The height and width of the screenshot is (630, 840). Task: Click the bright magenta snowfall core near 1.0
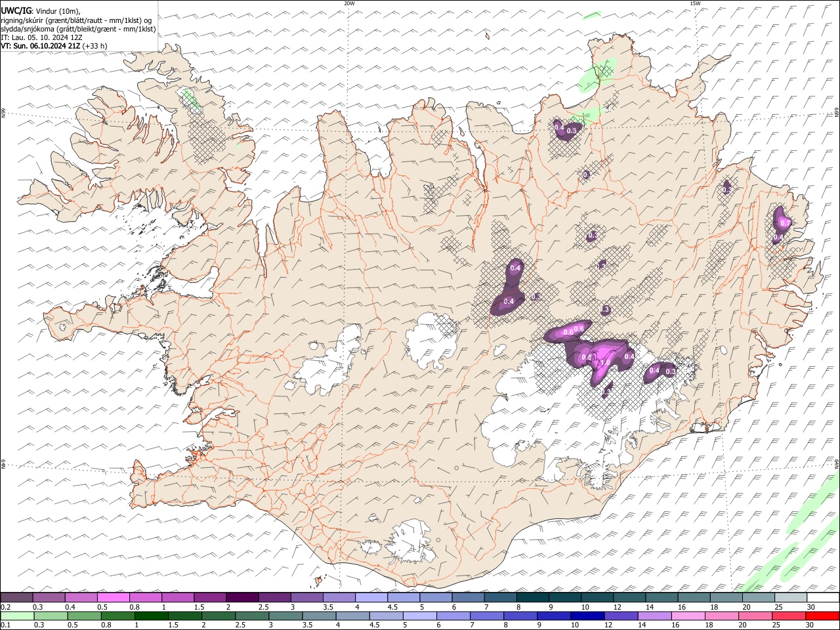605,361
